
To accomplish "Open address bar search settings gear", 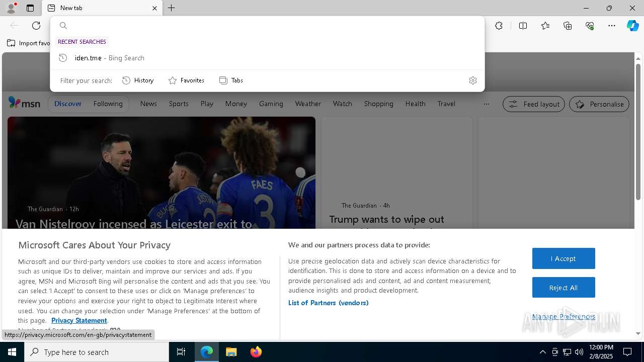I will (473, 80).
